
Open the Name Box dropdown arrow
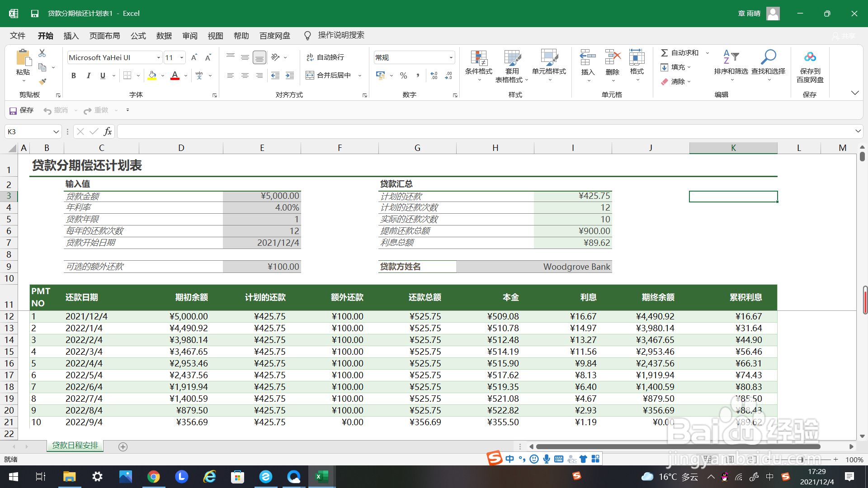[56, 131]
